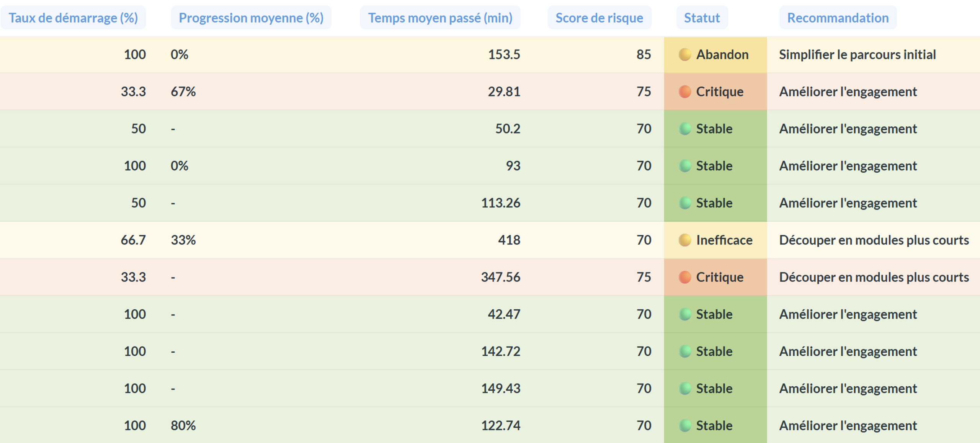Screen dimensions: 980x443
Task: Click the Score de risque column header
Action: [x=599, y=18]
